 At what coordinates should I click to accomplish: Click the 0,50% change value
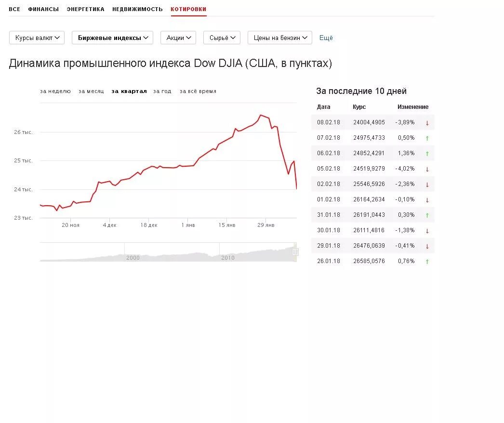click(406, 138)
